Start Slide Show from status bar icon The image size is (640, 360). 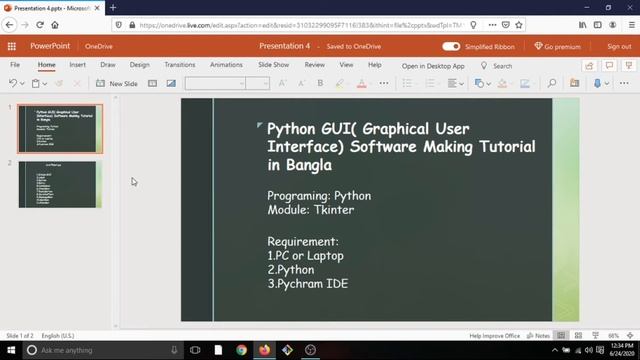(x=596, y=336)
